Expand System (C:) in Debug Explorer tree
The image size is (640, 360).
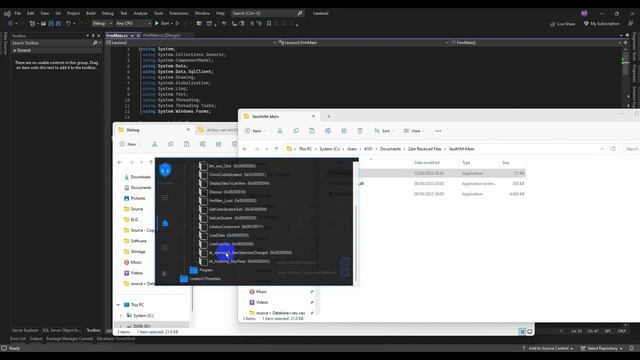tap(120, 316)
